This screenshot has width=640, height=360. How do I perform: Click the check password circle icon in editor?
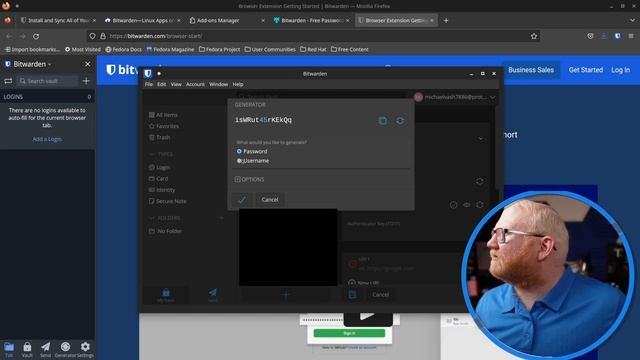[x=453, y=205]
